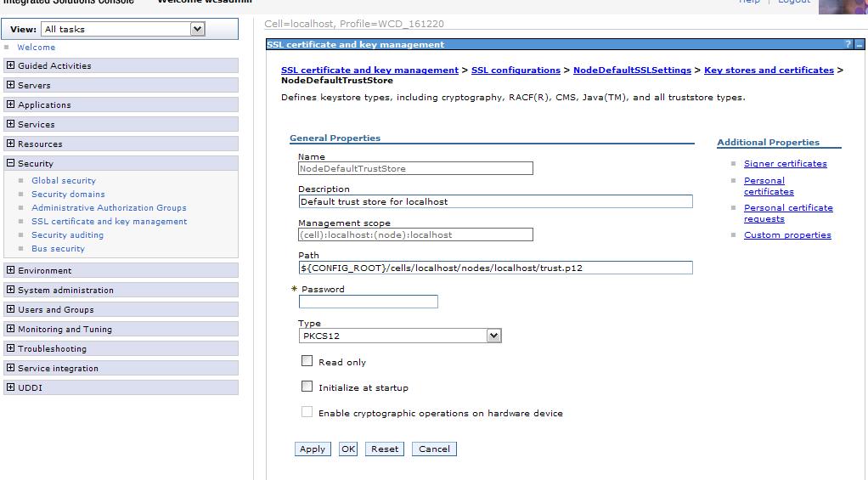868x480 pixels.
Task: Click the Name field NodeDefaultTrustStore
Action: click(x=415, y=168)
